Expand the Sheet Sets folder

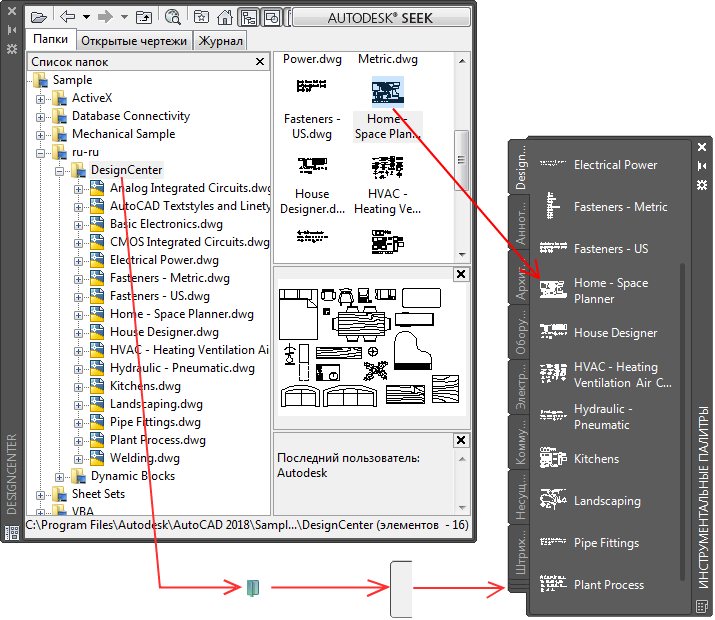point(41,495)
